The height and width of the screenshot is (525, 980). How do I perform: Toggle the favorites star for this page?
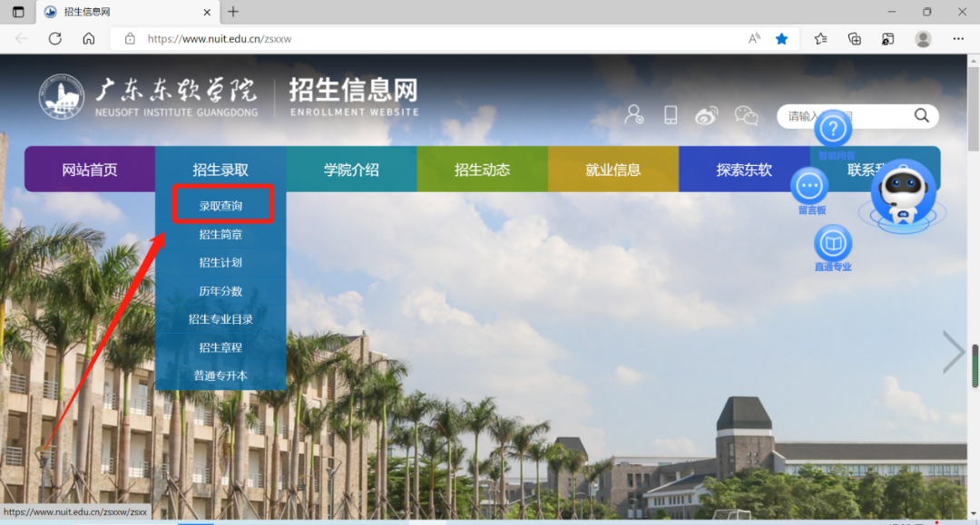click(x=781, y=39)
